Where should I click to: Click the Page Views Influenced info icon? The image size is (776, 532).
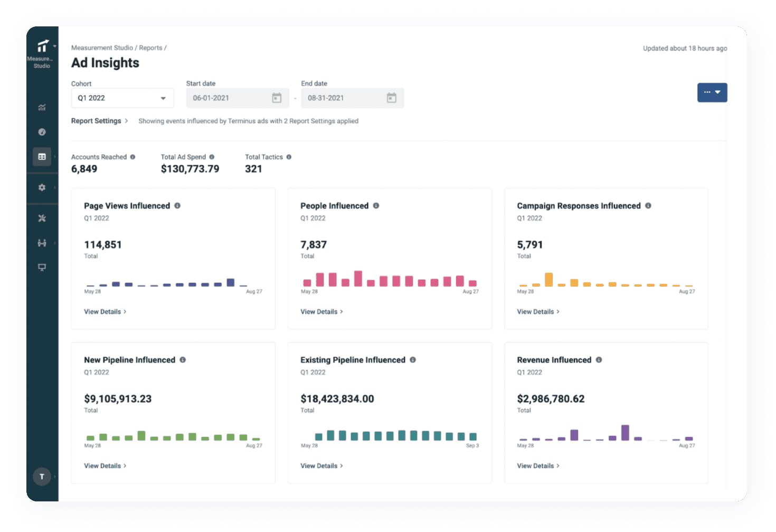[177, 206]
